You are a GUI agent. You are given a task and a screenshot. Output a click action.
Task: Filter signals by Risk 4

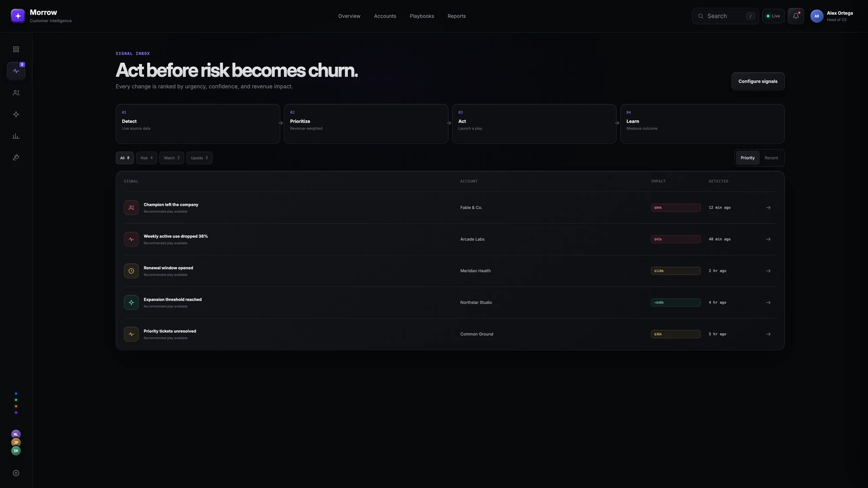point(146,158)
